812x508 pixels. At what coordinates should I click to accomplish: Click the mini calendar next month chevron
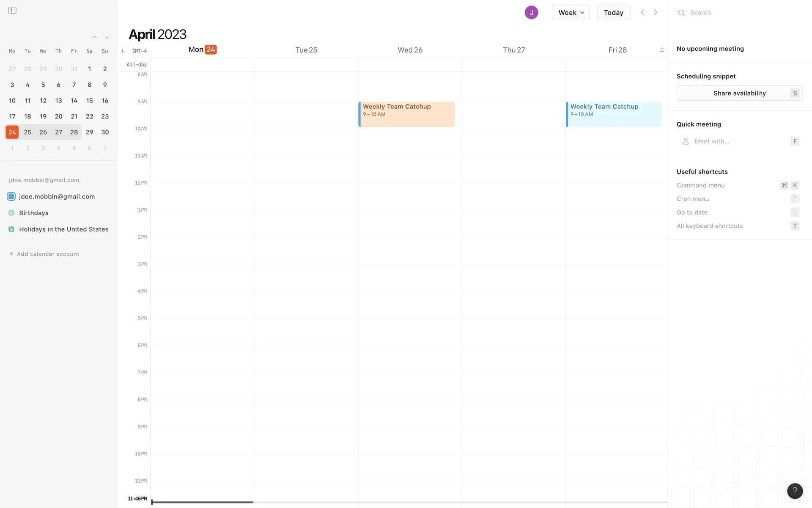[x=107, y=37]
